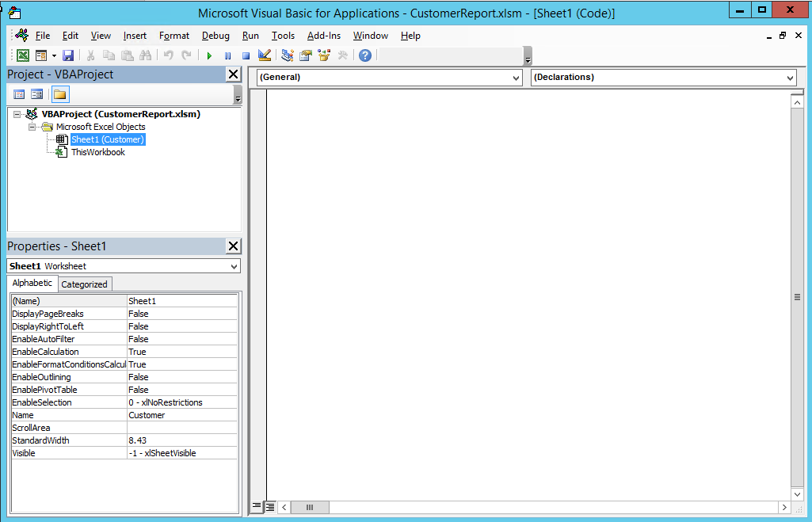Run macro with green play icon
Image resolution: width=812 pixels, height=522 pixels.
pyautogui.click(x=210, y=55)
